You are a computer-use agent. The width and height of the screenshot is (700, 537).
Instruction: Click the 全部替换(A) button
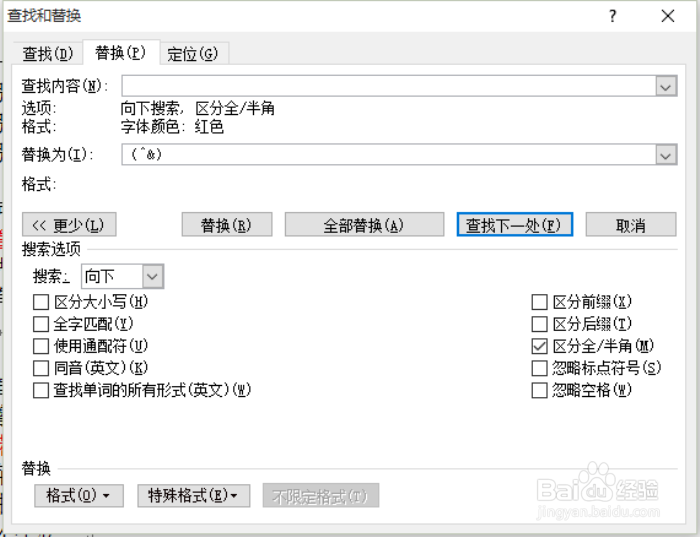[x=364, y=225]
